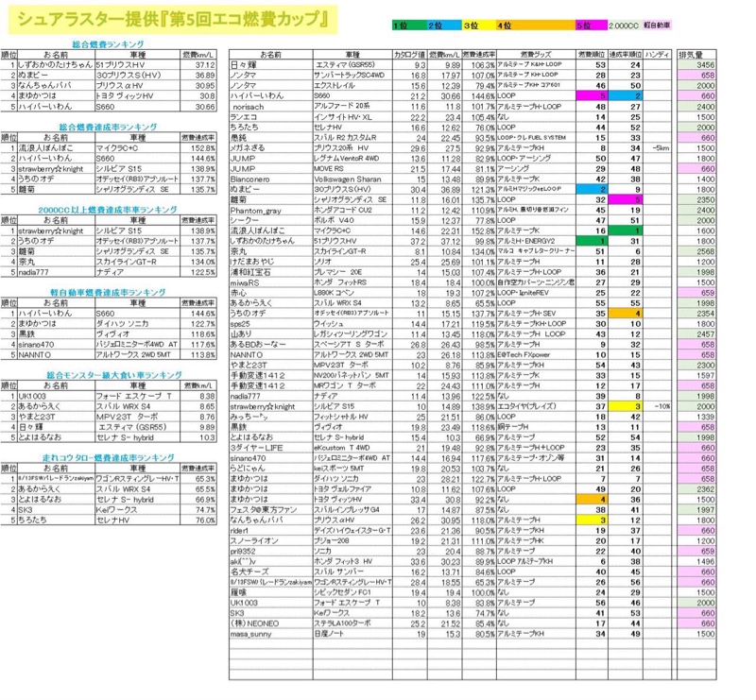Select the 浦和紅宝石 name cell
Image resolution: width=756 pixels, height=700 pixels.
coord(271,272)
